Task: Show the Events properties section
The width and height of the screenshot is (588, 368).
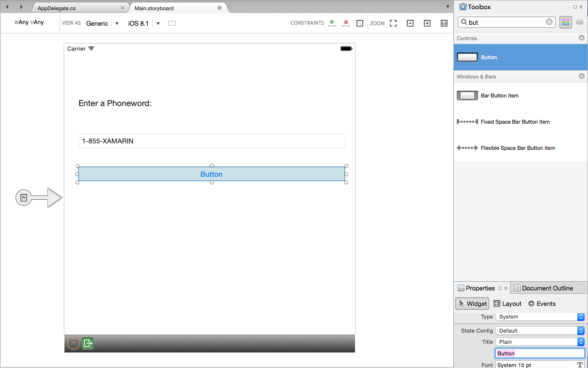Action: coord(542,304)
